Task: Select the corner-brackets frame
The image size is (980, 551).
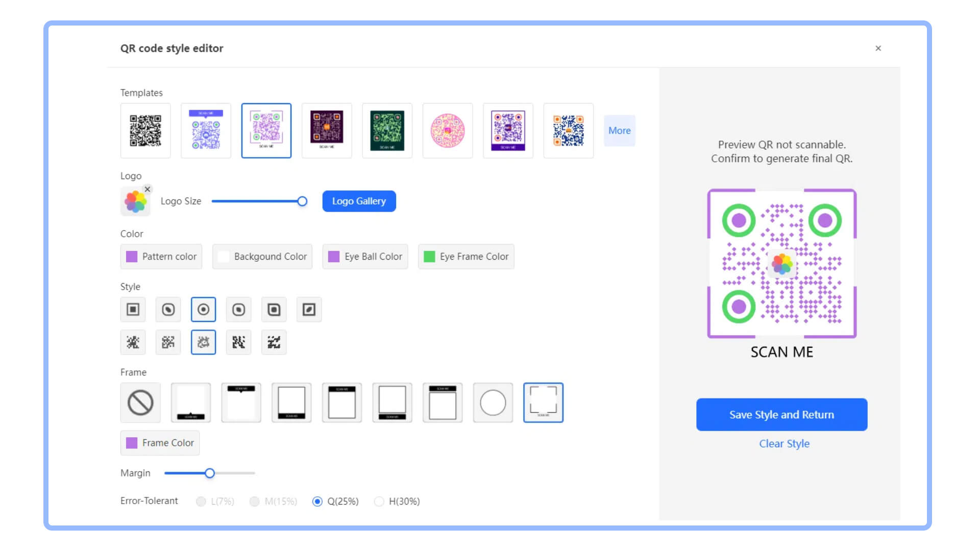Action: pos(543,403)
